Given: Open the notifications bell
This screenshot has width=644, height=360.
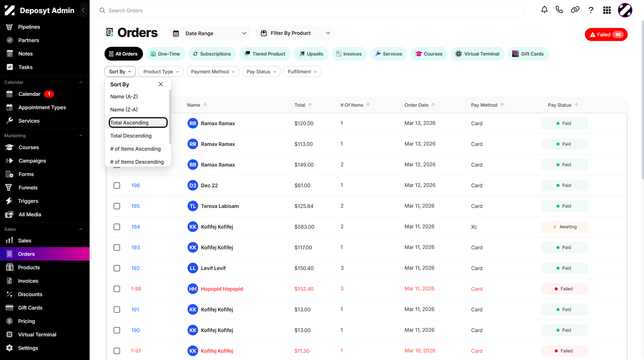Looking at the screenshot, I should [x=544, y=10].
